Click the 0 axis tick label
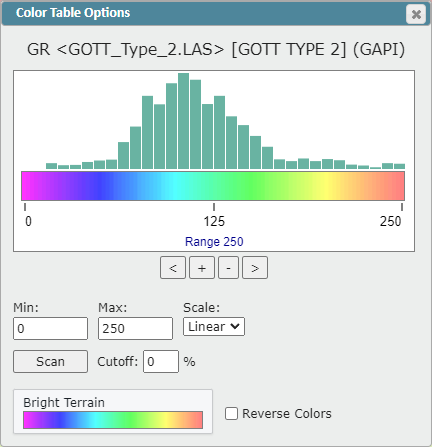Image resolution: width=432 pixels, height=447 pixels. [x=28, y=221]
